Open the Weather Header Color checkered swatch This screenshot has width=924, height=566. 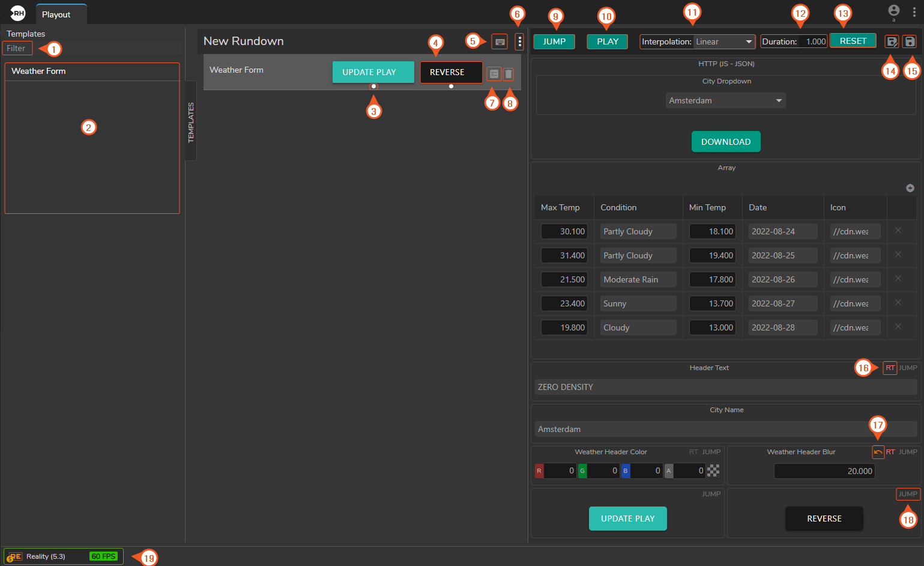click(713, 470)
